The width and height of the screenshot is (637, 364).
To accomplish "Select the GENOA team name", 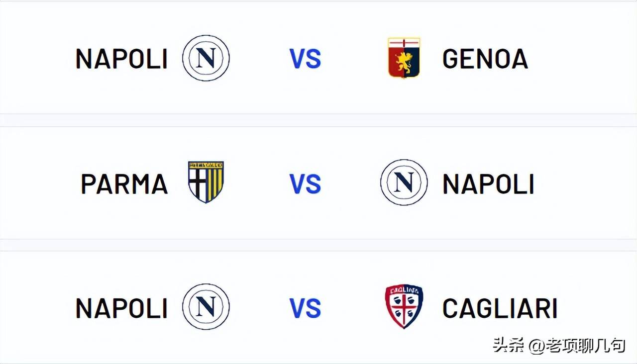I will coord(485,59).
